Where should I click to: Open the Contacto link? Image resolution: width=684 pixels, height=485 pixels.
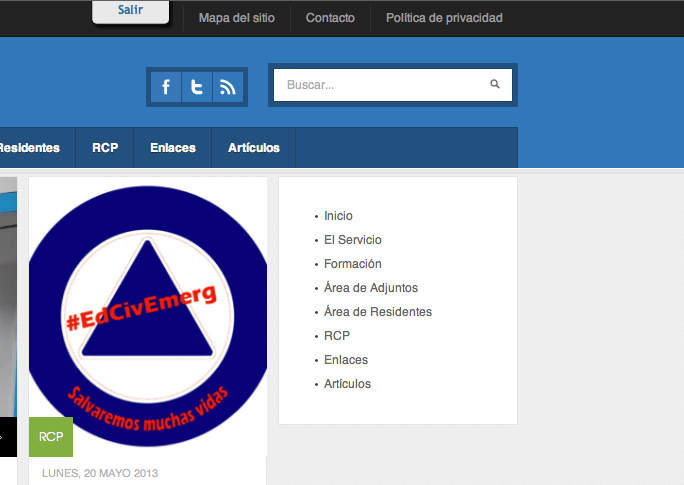click(330, 18)
